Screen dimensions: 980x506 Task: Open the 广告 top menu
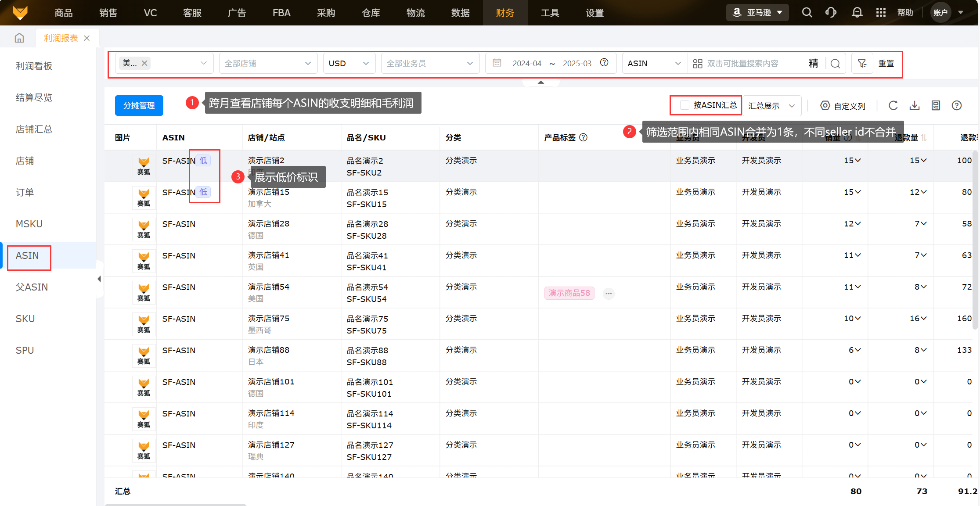237,13
